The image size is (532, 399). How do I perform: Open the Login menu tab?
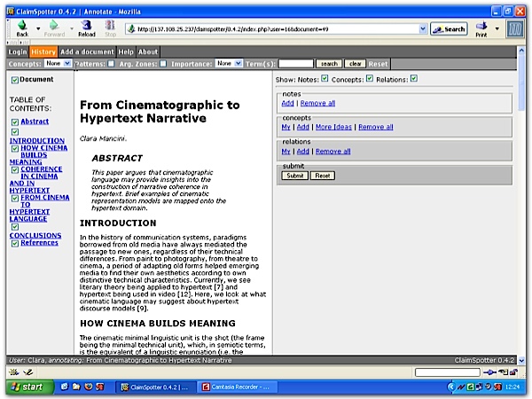coord(18,52)
